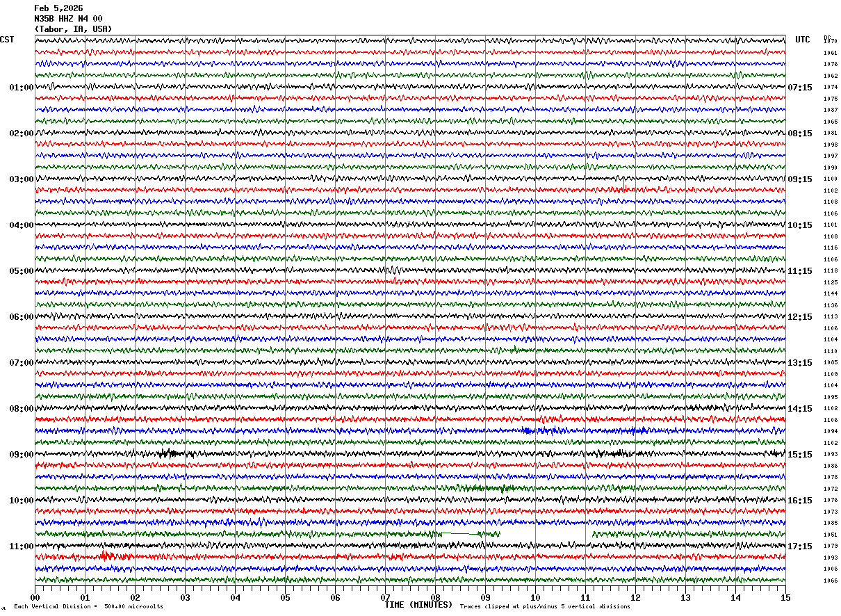Click the DC offset value "1051"
Image resolution: width=841 pixels, height=616 pixels.
coord(831,535)
